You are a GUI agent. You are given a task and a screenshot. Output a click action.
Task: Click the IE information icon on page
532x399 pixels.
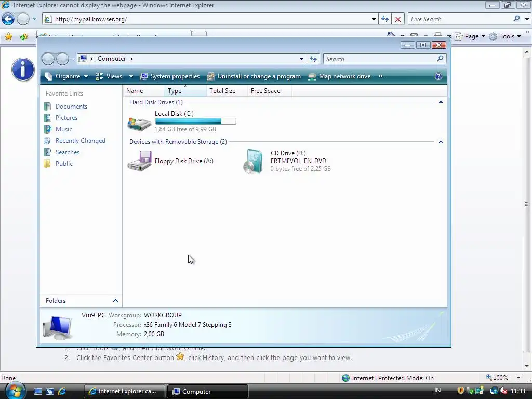click(x=23, y=70)
